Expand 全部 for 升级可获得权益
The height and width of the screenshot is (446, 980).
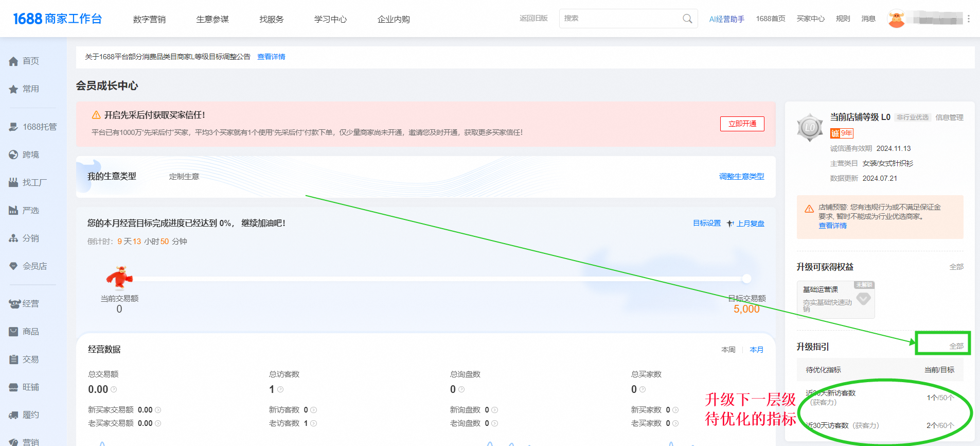point(956,267)
